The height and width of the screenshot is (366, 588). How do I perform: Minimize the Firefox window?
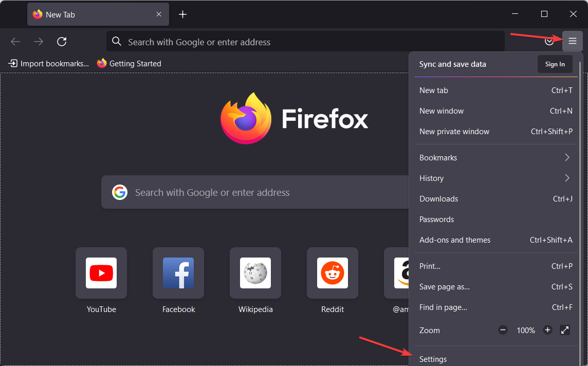515,14
